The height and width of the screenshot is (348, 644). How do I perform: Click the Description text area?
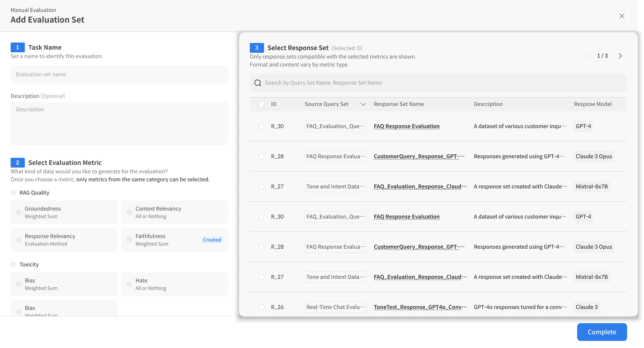[x=120, y=124]
